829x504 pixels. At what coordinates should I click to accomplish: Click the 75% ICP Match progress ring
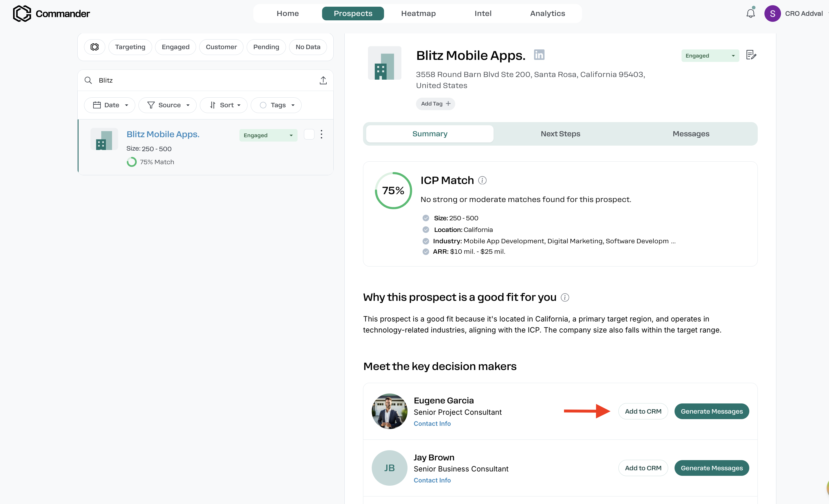[x=393, y=191]
